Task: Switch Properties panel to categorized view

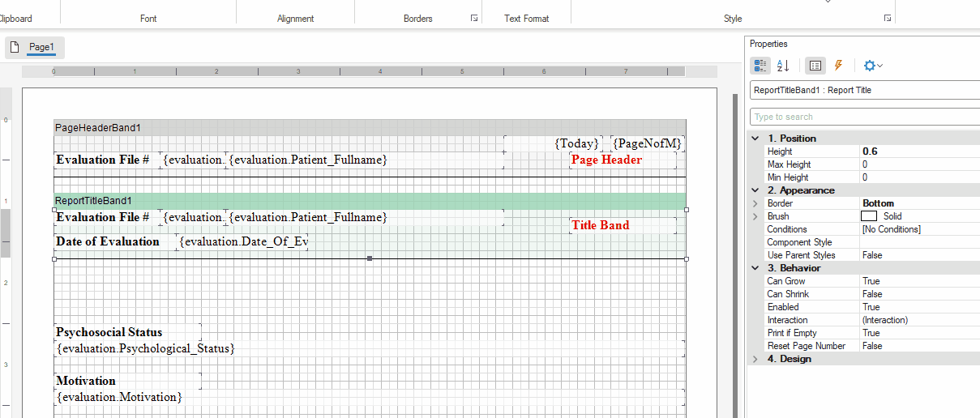Action: [x=760, y=66]
